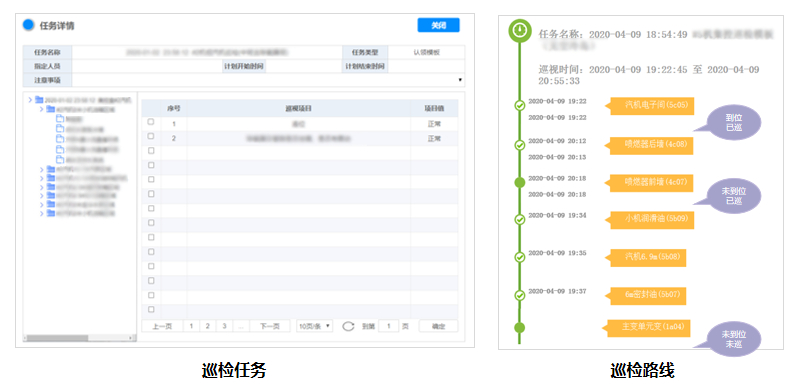Viewport: 795px width, 392px height.
Task: Click 正常 value in row 2
Action: point(434,138)
